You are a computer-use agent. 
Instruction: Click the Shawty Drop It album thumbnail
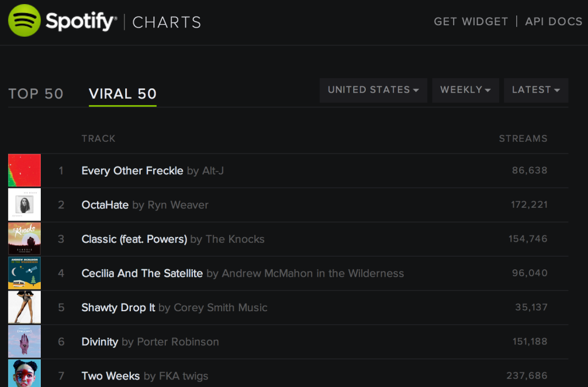coord(24,307)
